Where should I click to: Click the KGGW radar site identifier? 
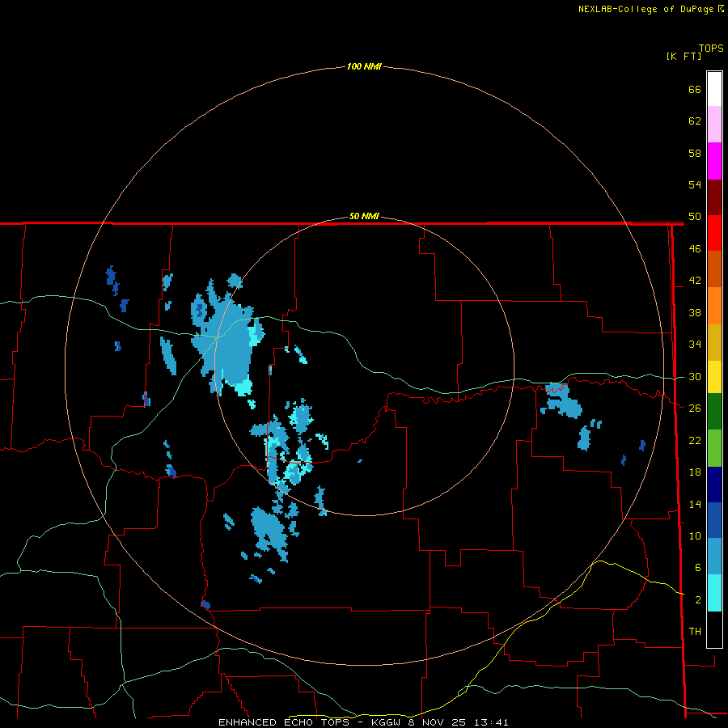coord(387,722)
